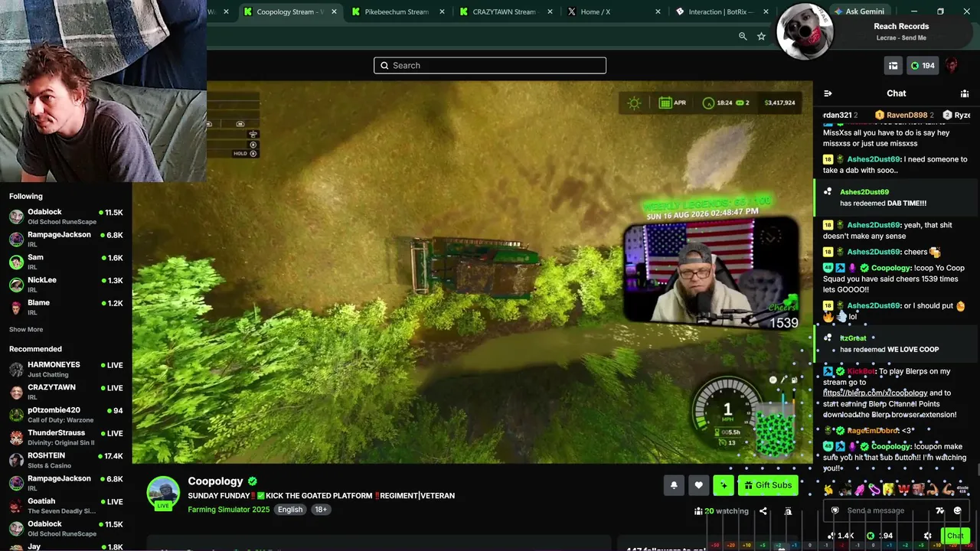Open the blerp.com link in chat

pyautogui.click(x=875, y=393)
